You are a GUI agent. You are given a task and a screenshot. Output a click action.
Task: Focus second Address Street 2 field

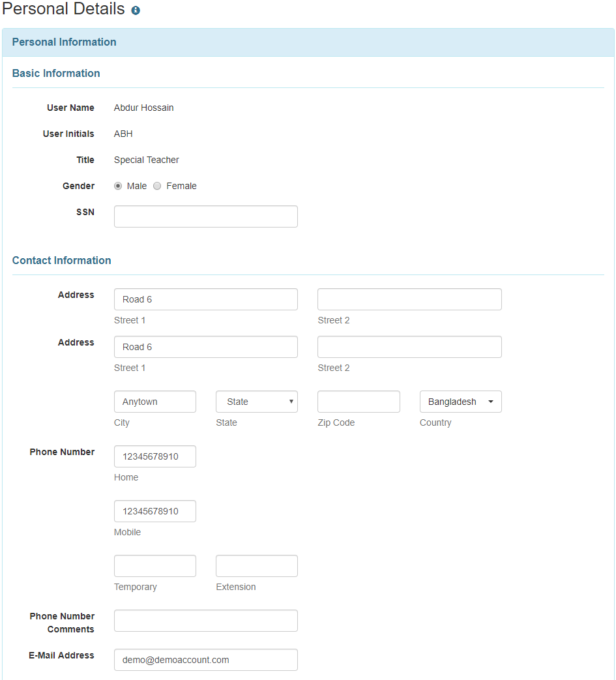(x=409, y=347)
